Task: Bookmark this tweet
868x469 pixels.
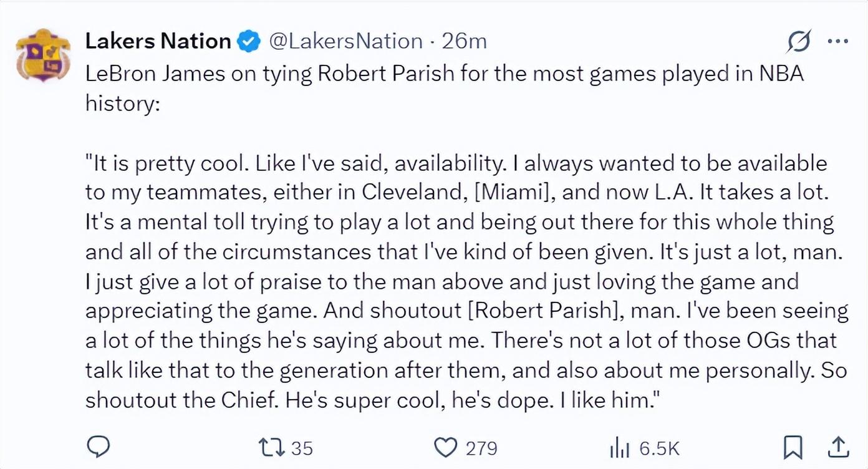Action: pyautogui.click(x=792, y=447)
